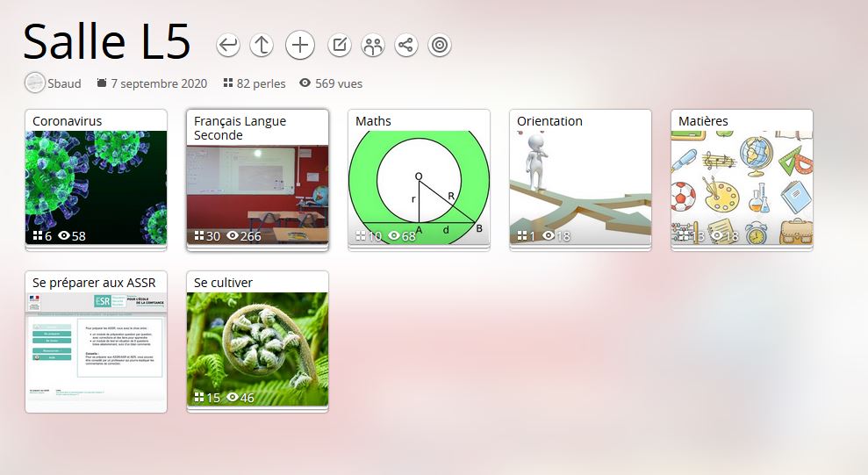Click the Maths card title
The image size is (868, 475).
[x=373, y=121]
